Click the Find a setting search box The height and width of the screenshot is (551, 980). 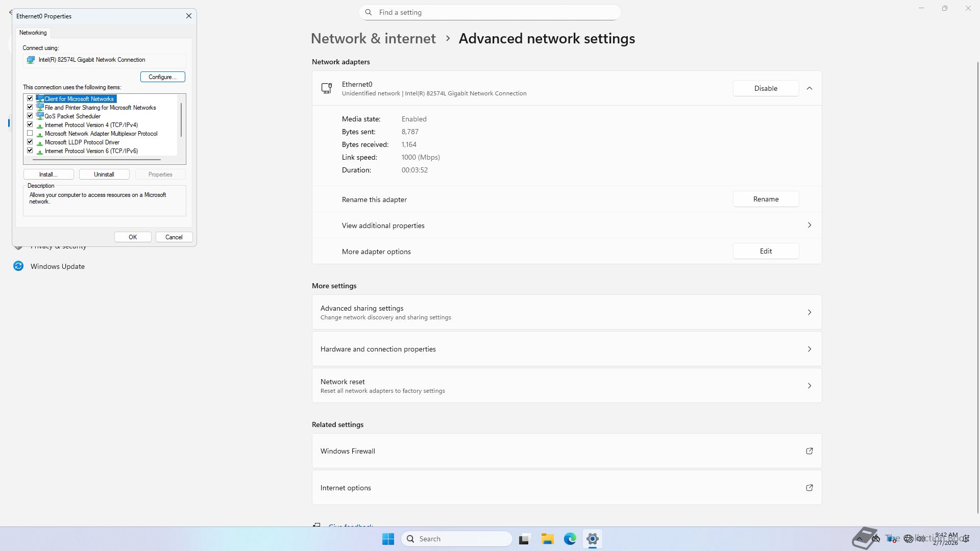490,12
